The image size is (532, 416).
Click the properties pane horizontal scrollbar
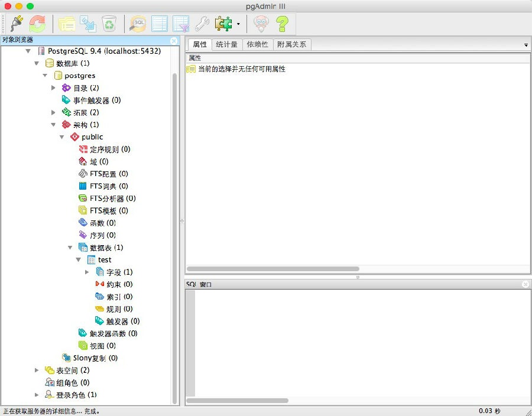click(273, 269)
